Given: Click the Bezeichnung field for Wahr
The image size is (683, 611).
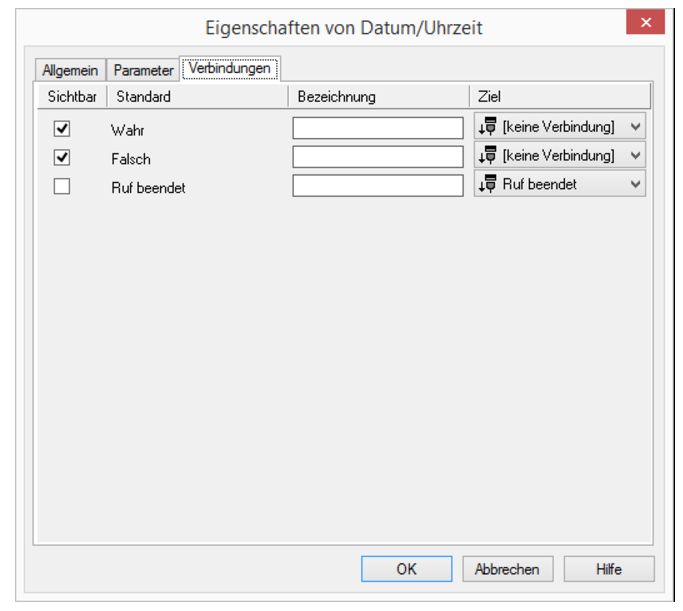Looking at the screenshot, I should [378, 128].
